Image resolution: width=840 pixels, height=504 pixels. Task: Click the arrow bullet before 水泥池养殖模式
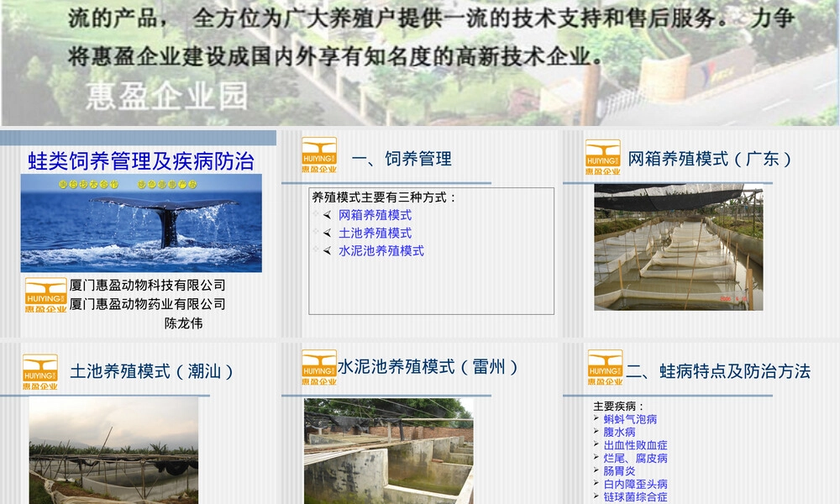(x=327, y=250)
